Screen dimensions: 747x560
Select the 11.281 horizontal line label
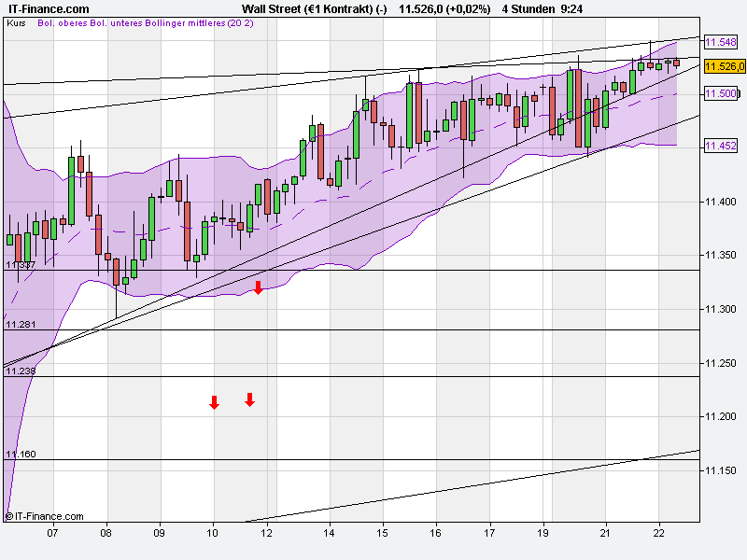point(21,324)
